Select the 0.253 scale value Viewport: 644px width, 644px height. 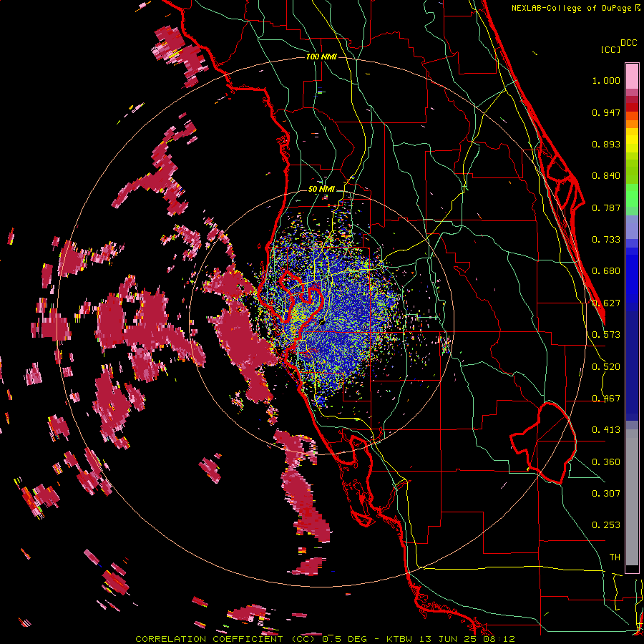point(606,526)
